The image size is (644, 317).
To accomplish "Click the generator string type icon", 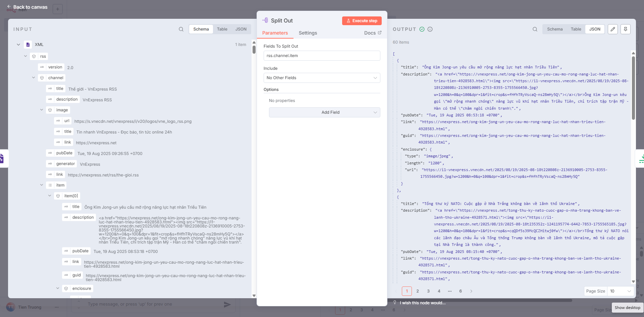I will click(x=50, y=164).
